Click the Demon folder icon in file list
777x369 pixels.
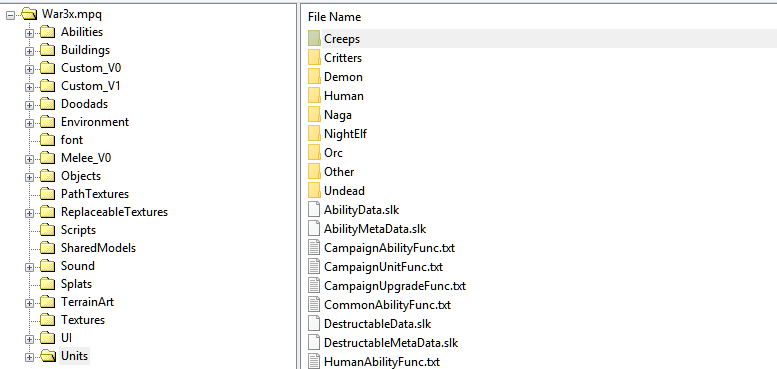point(314,76)
